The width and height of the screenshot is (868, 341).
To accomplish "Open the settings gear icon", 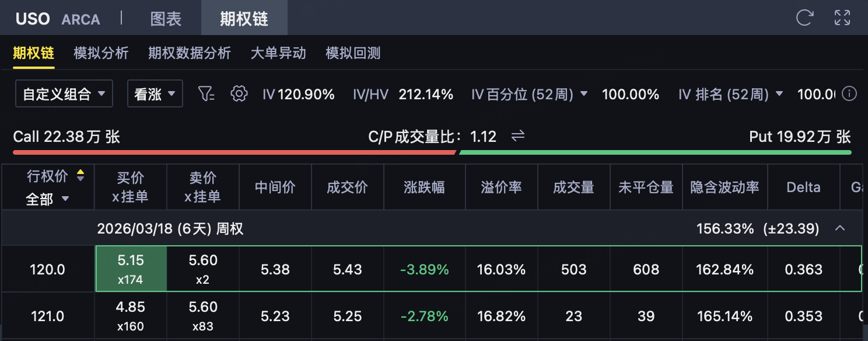I will coord(239,93).
